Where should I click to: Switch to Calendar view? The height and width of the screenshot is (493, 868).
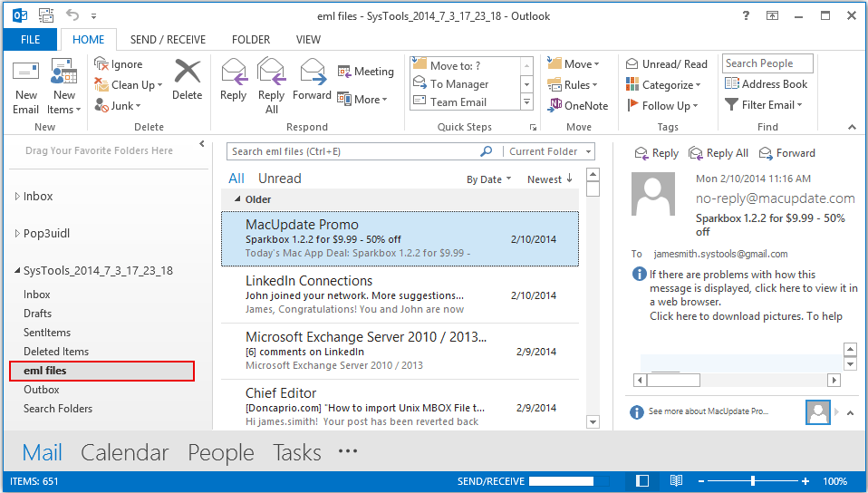tap(124, 452)
